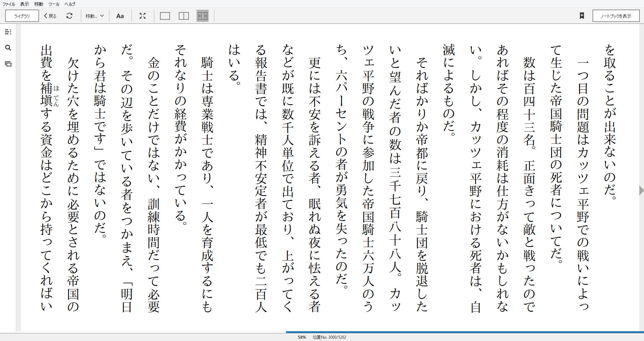Sync to the furthest page read

69,16
